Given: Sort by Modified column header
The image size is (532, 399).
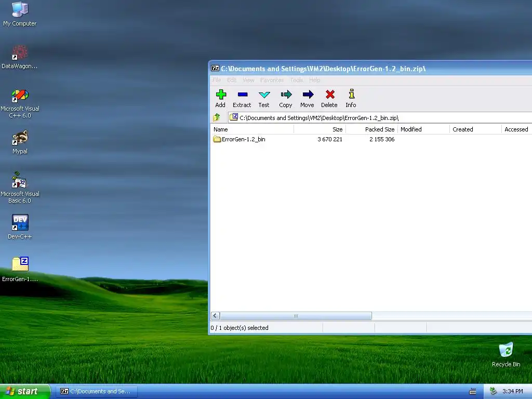Looking at the screenshot, I should coord(424,129).
